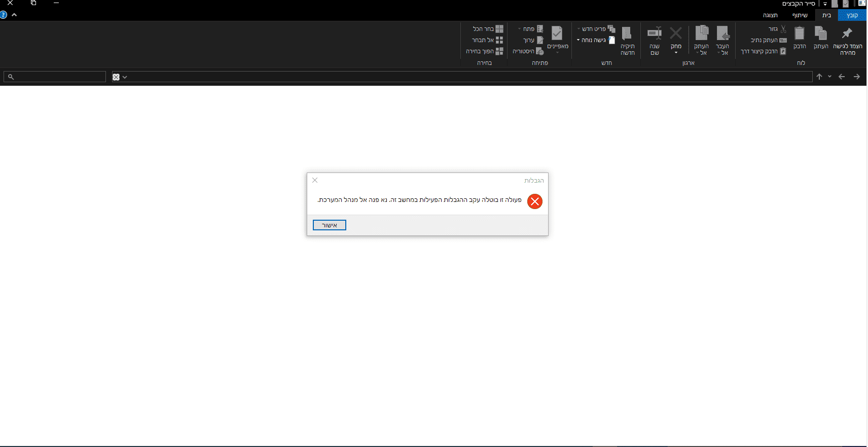This screenshot has height=447, width=868.
Task: Expand the arrow below מאפיינים
Action: [557, 53]
